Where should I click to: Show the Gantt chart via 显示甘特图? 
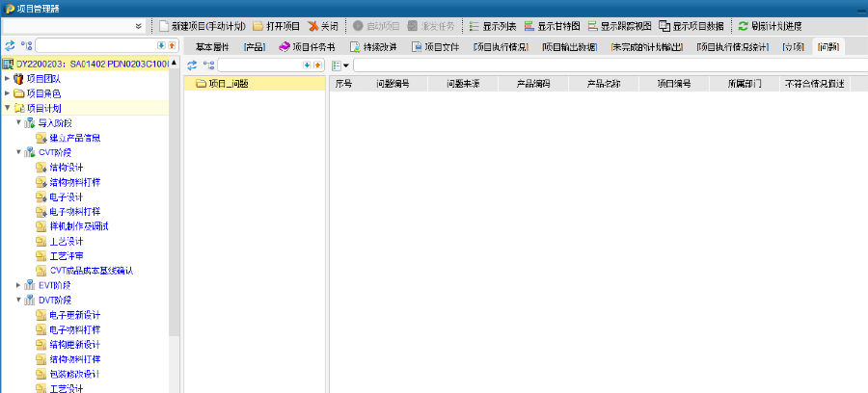552,26
